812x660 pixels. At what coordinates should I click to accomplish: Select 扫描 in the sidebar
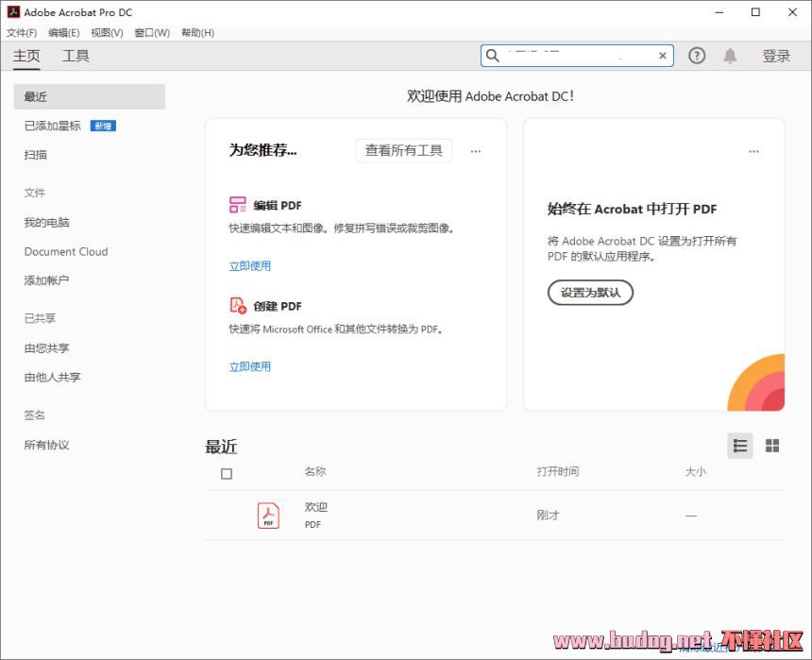35,155
